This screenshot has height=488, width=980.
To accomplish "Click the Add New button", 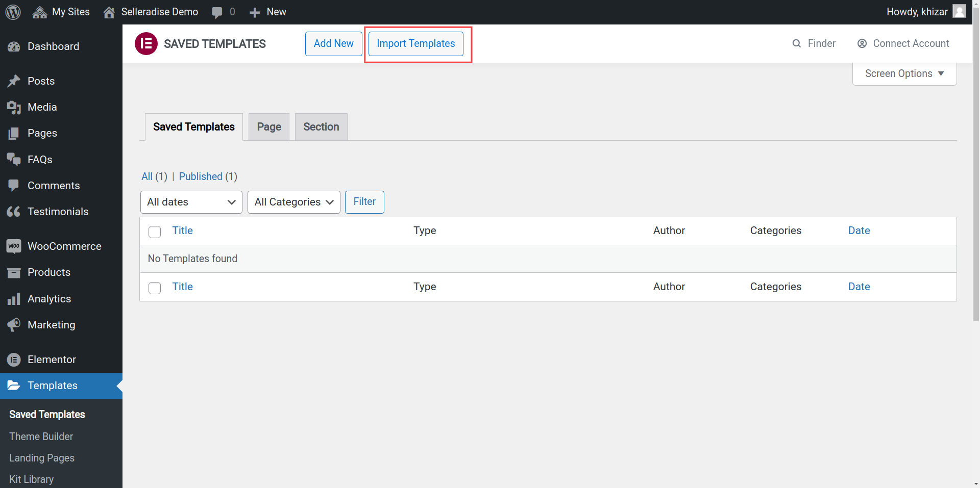I will pyautogui.click(x=333, y=44).
